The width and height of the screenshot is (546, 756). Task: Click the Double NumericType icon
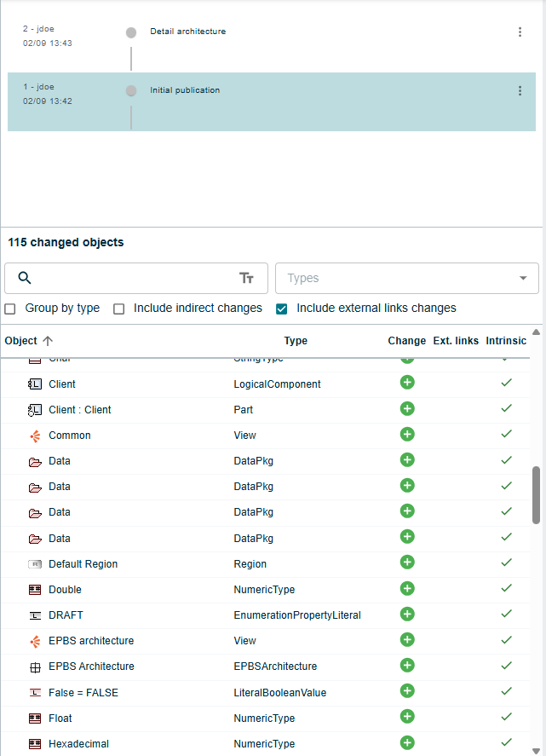click(35, 590)
